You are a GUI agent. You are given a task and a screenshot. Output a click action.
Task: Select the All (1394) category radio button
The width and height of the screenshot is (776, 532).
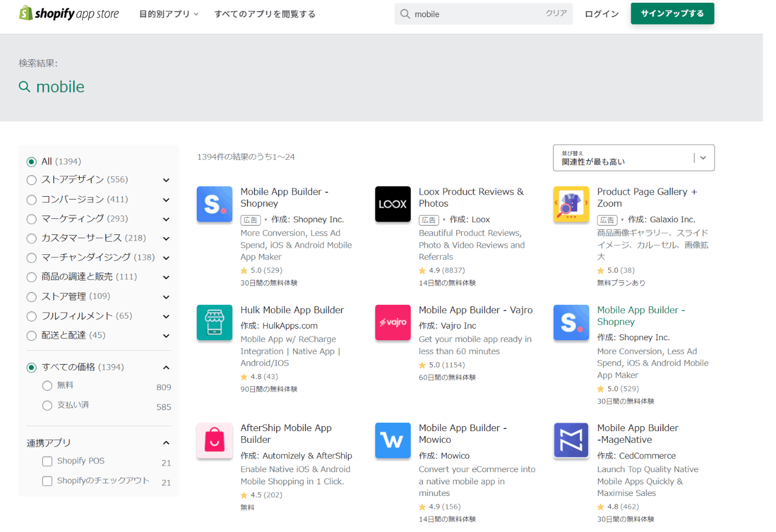[32, 162]
